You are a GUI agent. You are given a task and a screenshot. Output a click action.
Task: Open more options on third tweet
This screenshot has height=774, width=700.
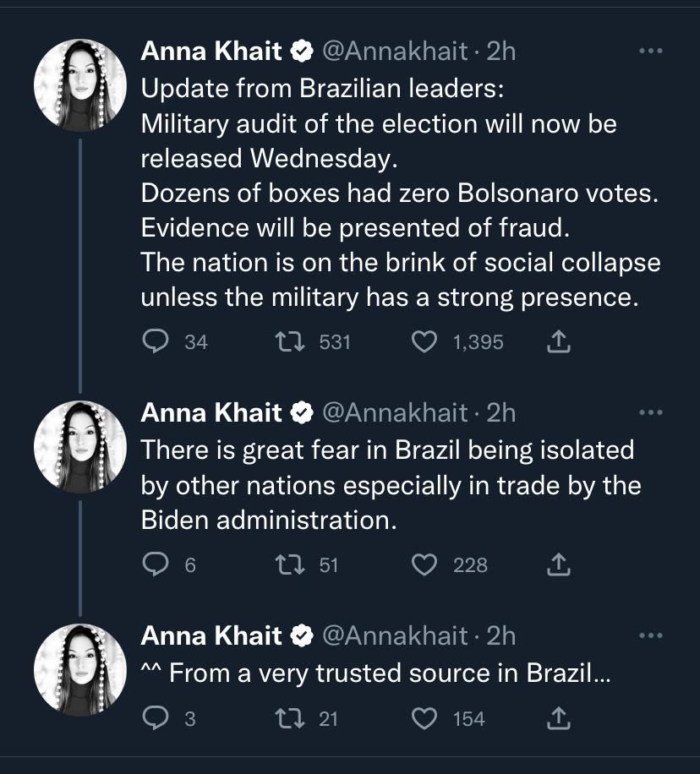pyautogui.click(x=650, y=635)
